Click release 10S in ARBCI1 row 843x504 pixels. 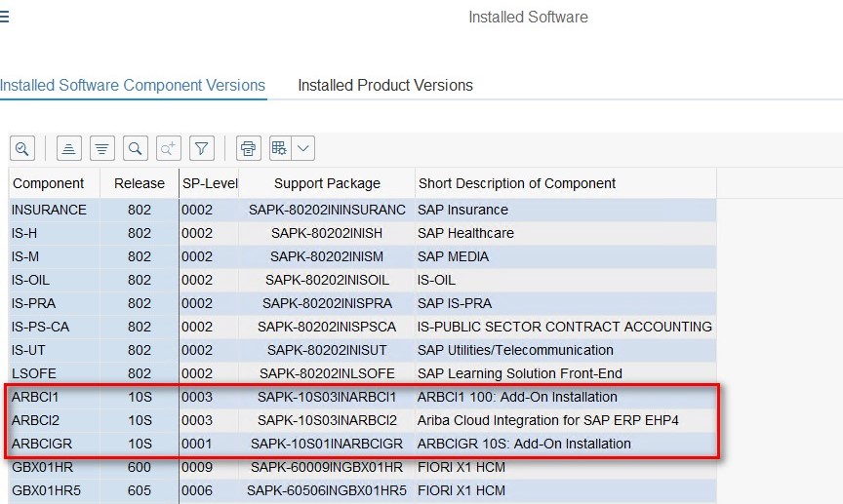140,397
